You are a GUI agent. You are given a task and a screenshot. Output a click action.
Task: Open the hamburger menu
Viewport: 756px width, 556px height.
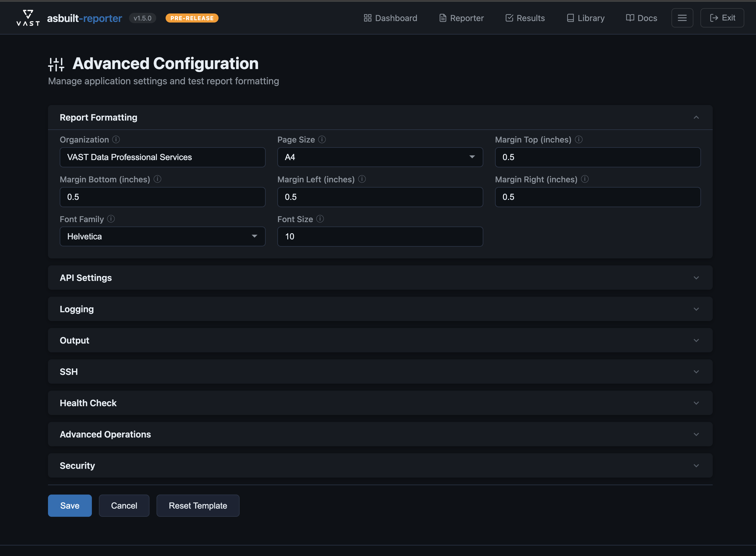(682, 18)
